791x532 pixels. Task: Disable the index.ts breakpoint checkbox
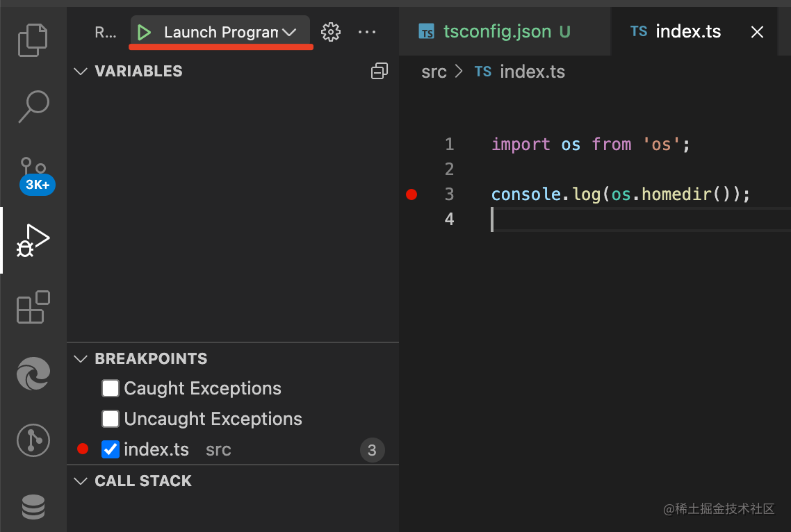pos(111,449)
